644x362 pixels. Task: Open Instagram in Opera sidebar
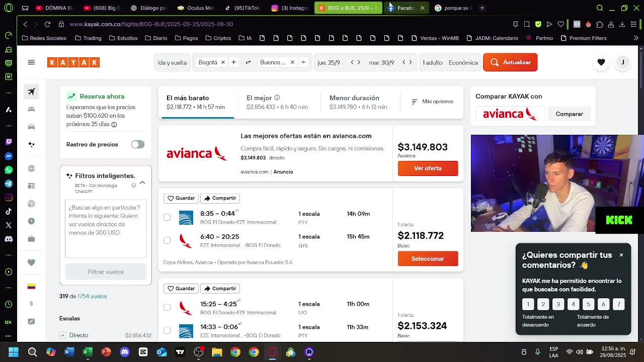[x=9, y=198]
